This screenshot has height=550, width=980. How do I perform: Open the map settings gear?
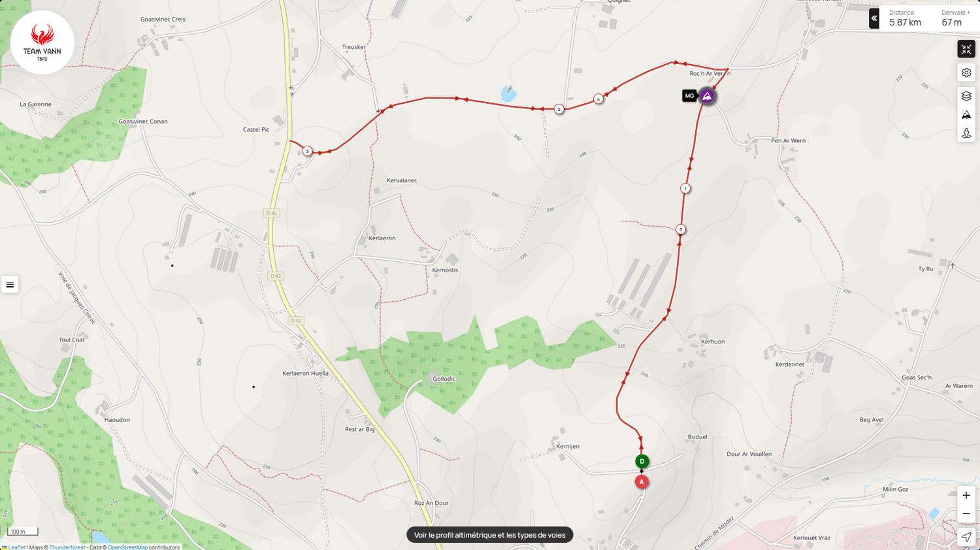(966, 73)
